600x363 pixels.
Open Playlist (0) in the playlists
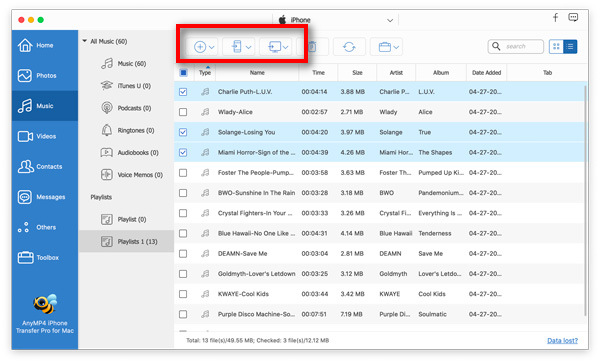click(126, 219)
